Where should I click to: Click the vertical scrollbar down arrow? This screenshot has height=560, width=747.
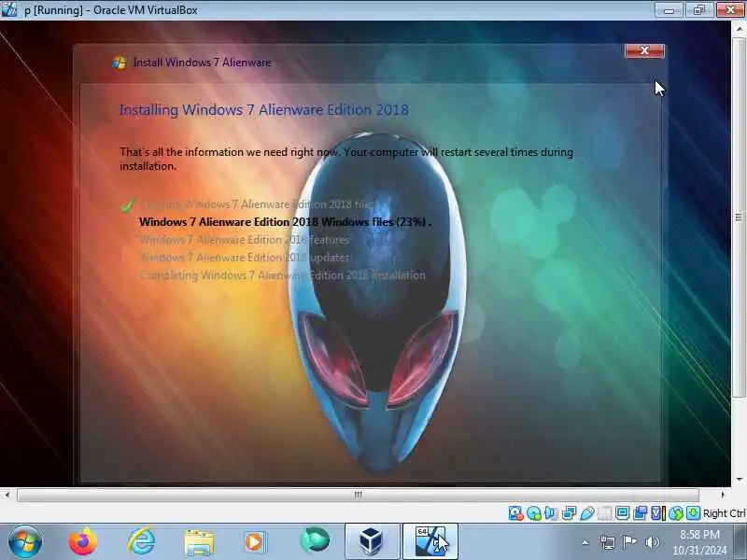click(739, 479)
